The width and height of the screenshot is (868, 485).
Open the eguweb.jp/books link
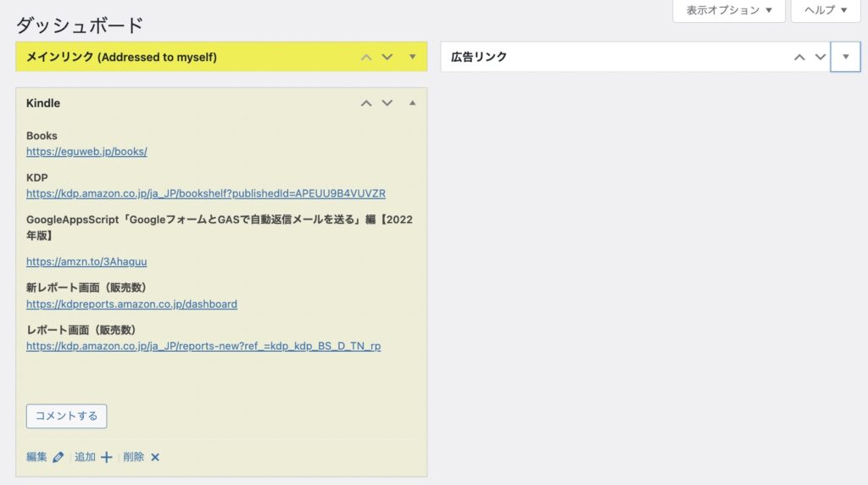click(86, 151)
